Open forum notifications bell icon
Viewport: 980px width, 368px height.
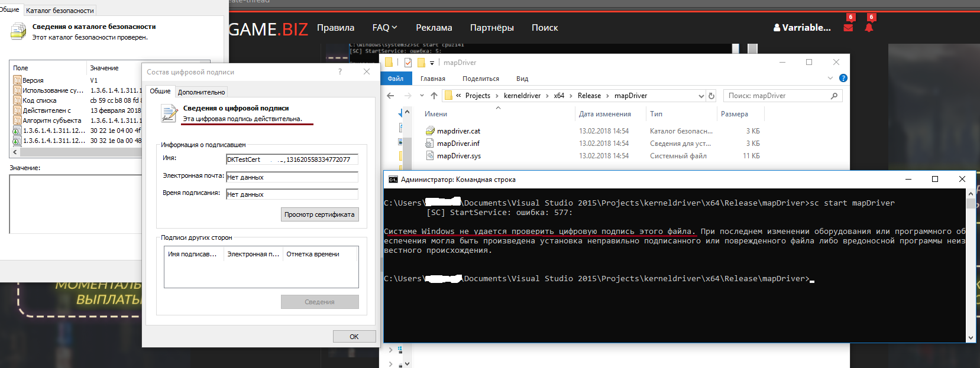[x=869, y=28]
